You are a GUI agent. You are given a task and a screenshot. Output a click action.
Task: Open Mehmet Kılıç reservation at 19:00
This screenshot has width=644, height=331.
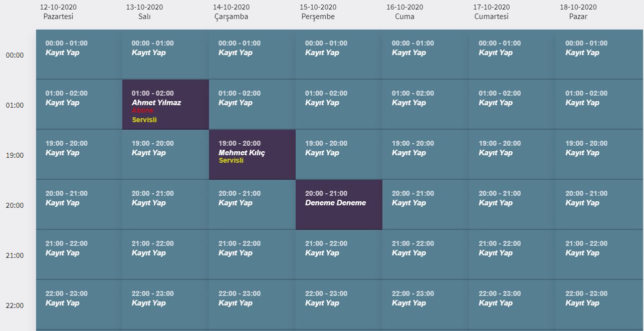242,153
